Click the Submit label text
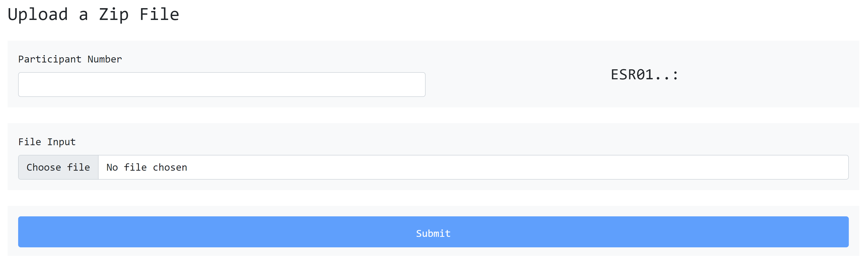Viewport: 868px width, 256px height. [433, 233]
